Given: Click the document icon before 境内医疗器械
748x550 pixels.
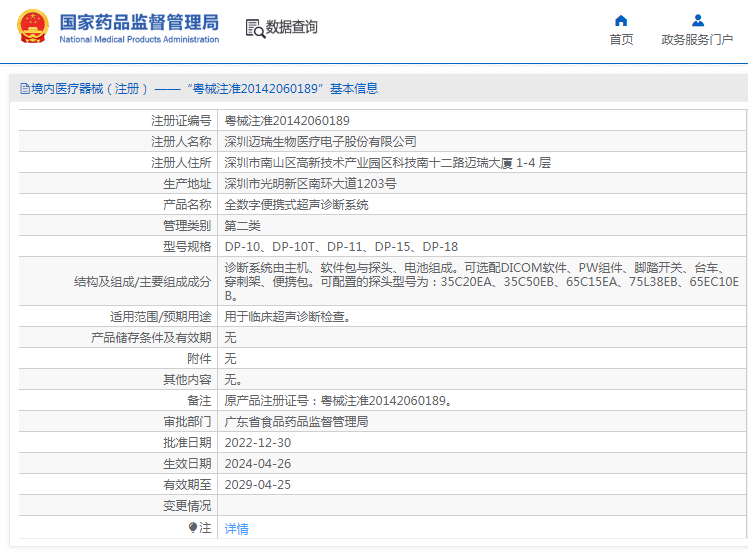Looking at the screenshot, I should click(x=25, y=89).
